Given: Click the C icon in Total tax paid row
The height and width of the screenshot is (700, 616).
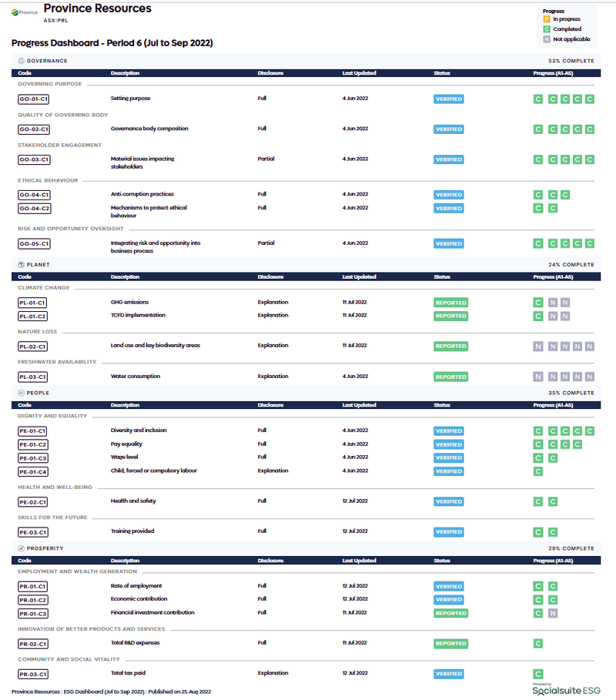Looking at the screenshot, I should (x=538, y=674).
